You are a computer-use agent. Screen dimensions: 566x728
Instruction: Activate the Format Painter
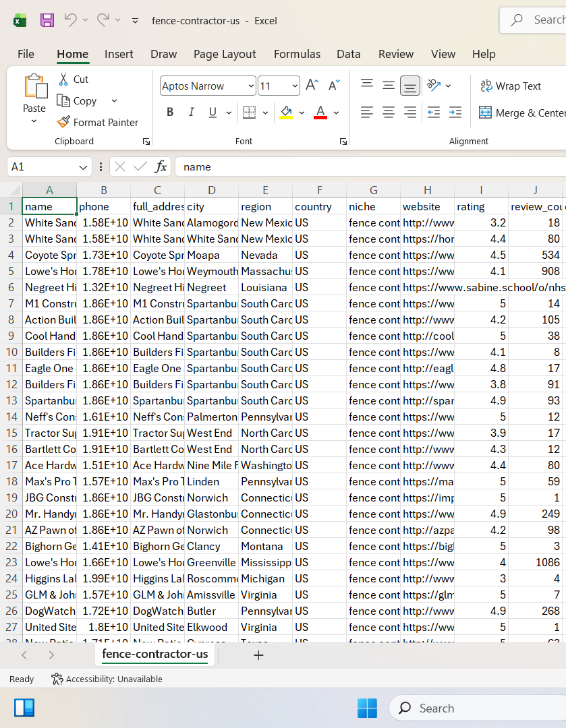click(98, 122)
